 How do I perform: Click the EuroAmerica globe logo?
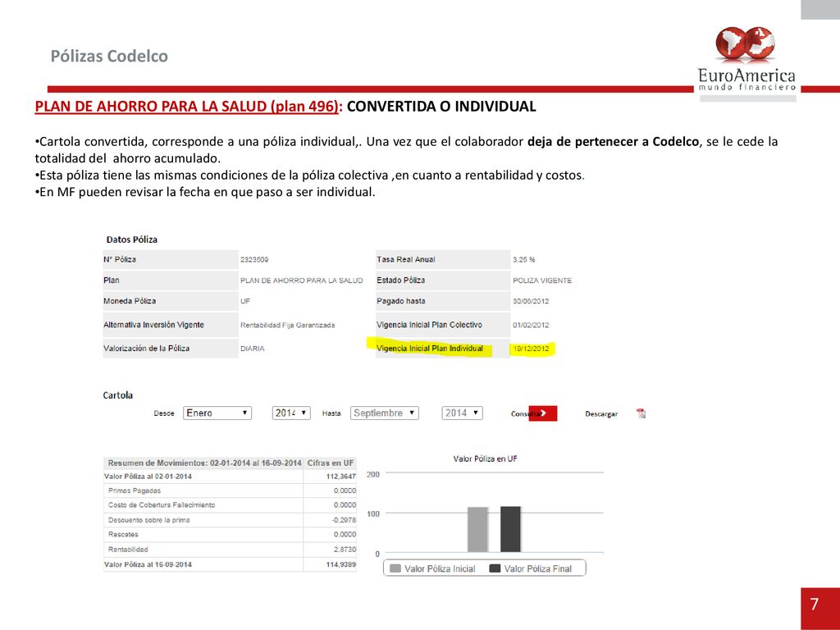coord(745,43)
